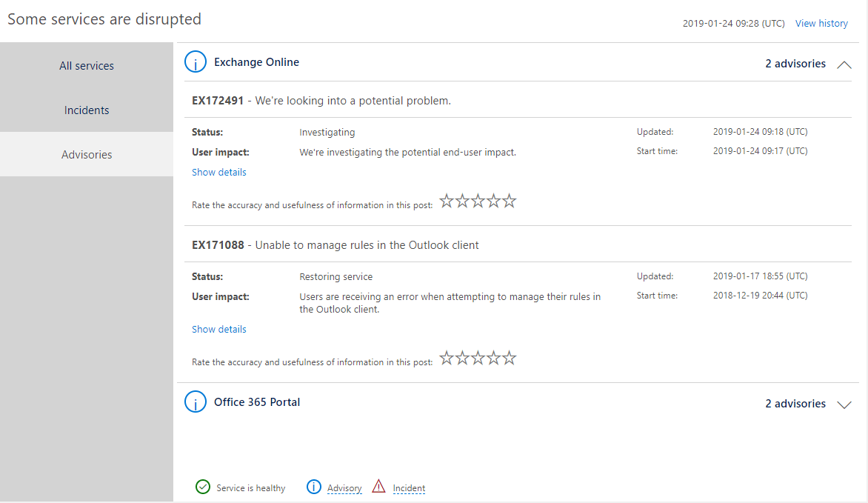The image size is (868, 503).
Task: Click the red Incident warning triangle icon
Action: coord(379,487)
